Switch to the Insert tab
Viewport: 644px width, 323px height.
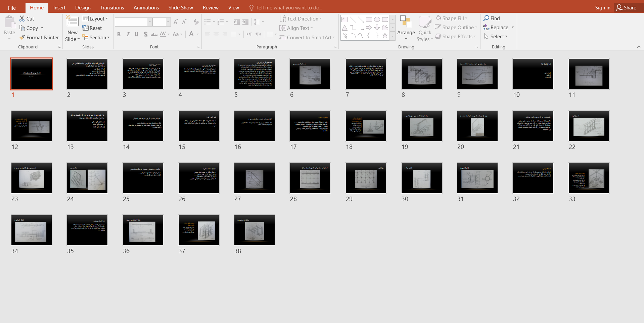(59, 7)
